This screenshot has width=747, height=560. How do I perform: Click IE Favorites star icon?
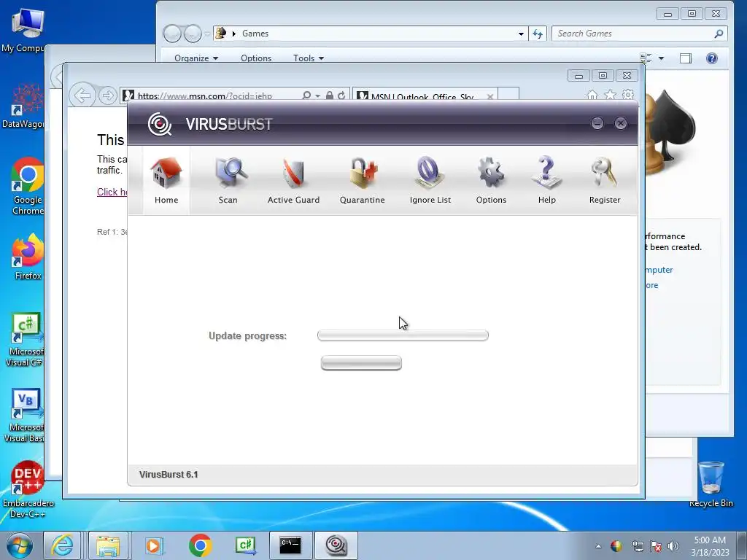point(611,95)
